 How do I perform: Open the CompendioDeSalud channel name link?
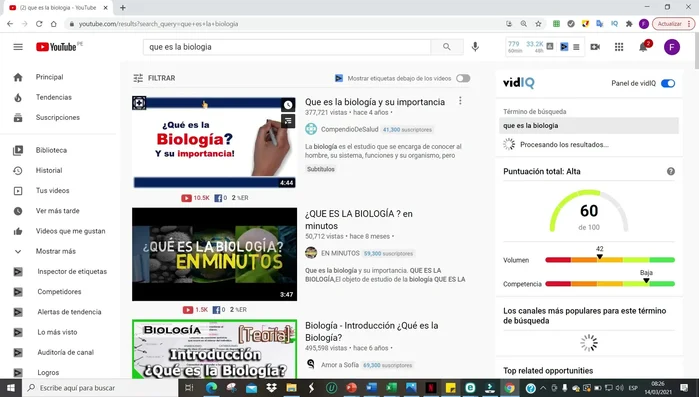pyautogui.click(x=350, y=129)
